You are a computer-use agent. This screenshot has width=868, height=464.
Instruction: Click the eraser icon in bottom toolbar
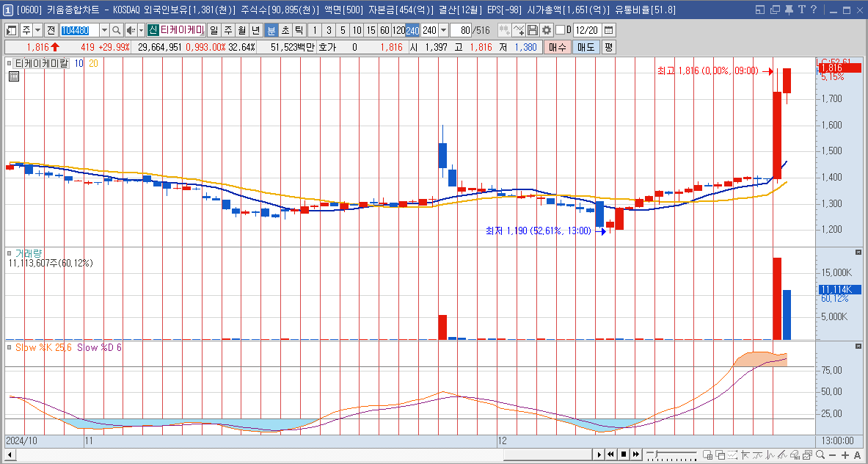[795, 454]
